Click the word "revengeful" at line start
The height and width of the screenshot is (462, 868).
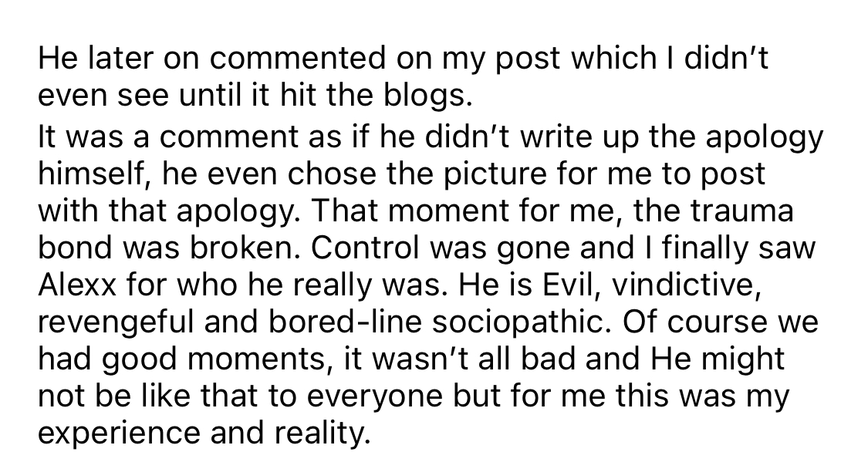tap(116, 323)
